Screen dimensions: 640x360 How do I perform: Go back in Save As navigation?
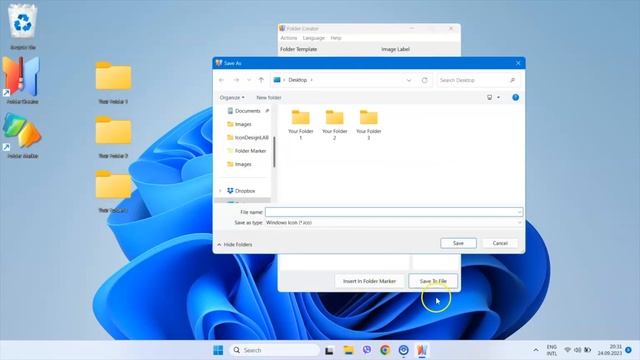[222, 80]
